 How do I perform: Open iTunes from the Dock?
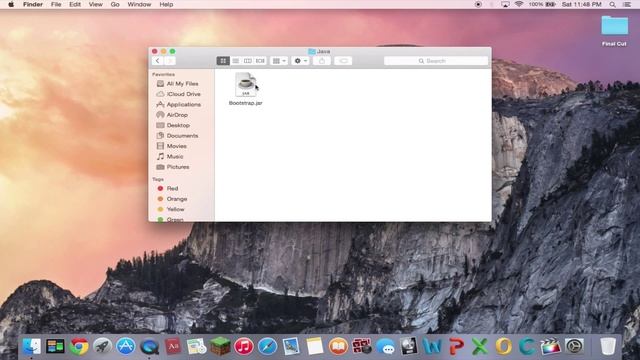(x=244, y=347)
